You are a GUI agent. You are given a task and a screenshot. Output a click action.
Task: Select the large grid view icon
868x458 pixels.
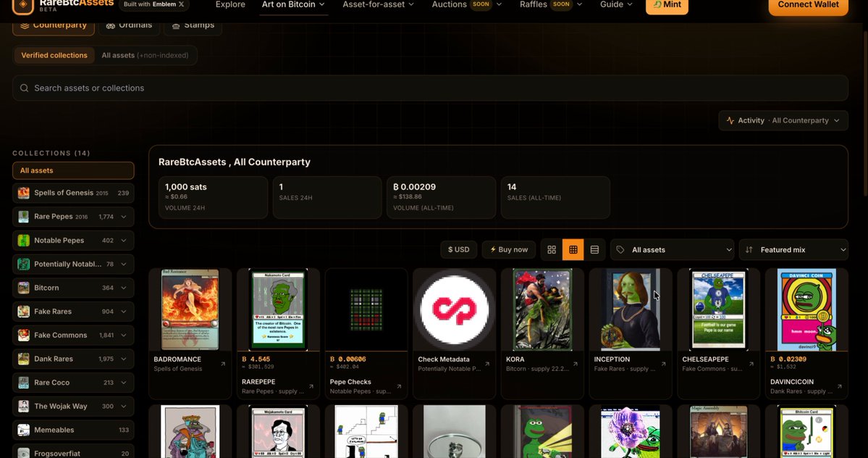552,250
